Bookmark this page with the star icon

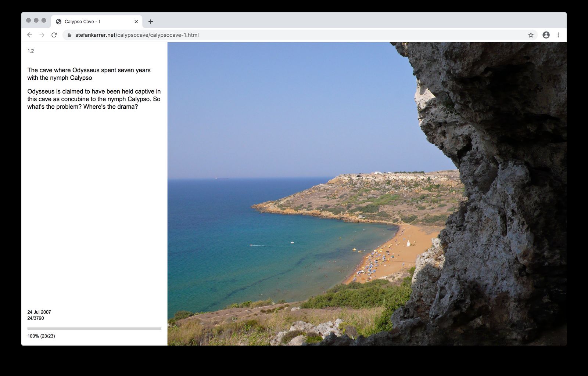[x=531, y=35]
